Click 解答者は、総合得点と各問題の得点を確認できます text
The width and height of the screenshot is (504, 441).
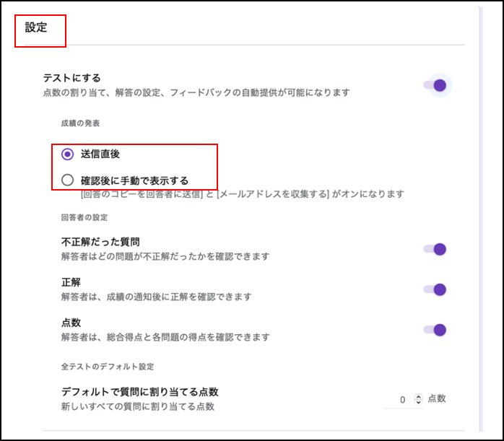click(x=165, y=337)
